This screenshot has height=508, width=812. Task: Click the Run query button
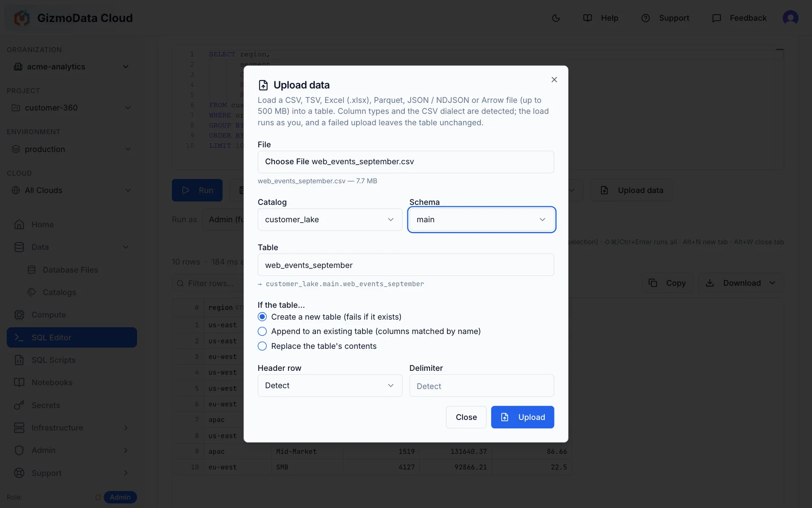tap(197, 190)
